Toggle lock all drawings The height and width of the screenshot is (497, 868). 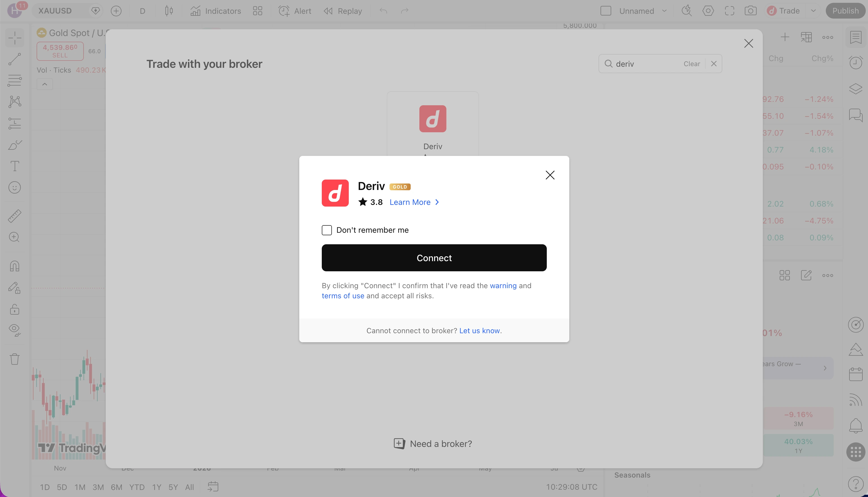pyautogui.click(x=15, y=309)
